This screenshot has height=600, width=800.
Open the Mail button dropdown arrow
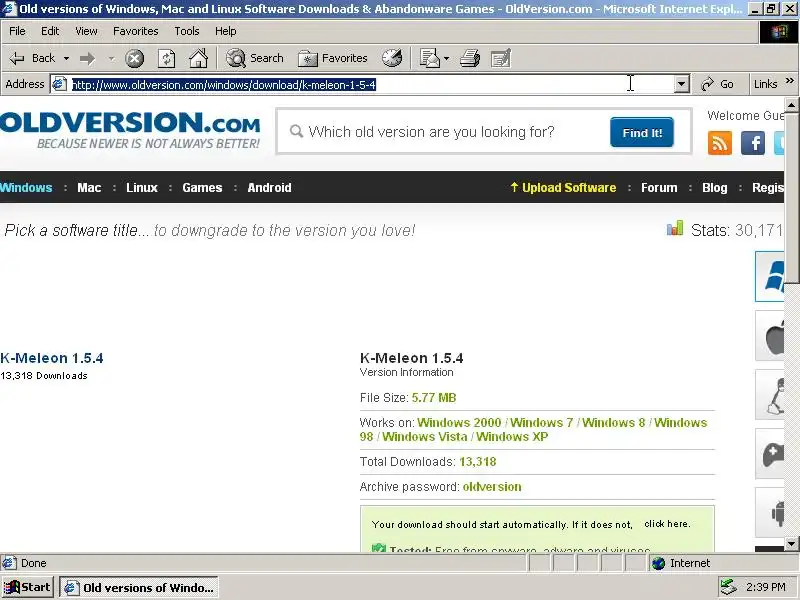[446, 59]
